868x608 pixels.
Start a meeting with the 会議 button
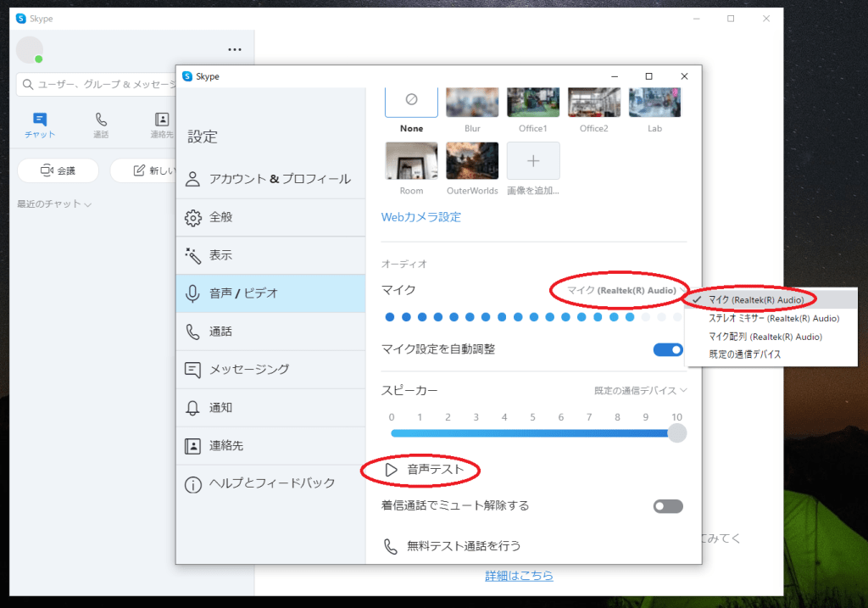tap(58, 170)
